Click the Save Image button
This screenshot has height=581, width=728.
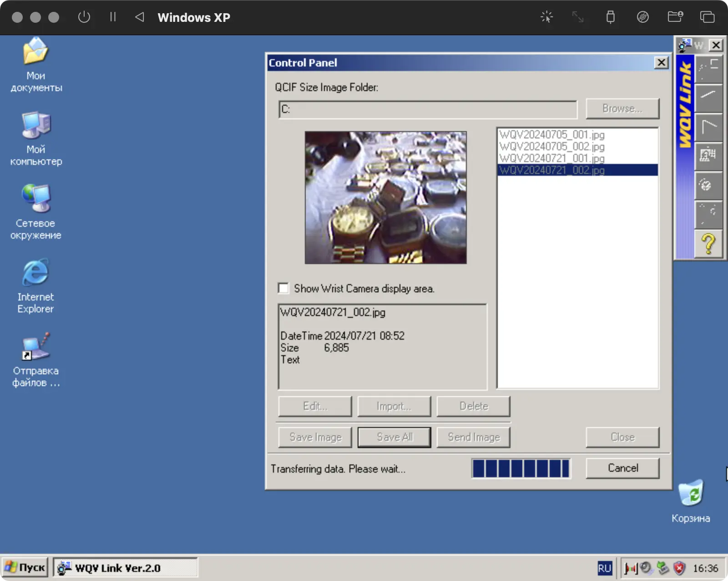(x=315, y=437)
